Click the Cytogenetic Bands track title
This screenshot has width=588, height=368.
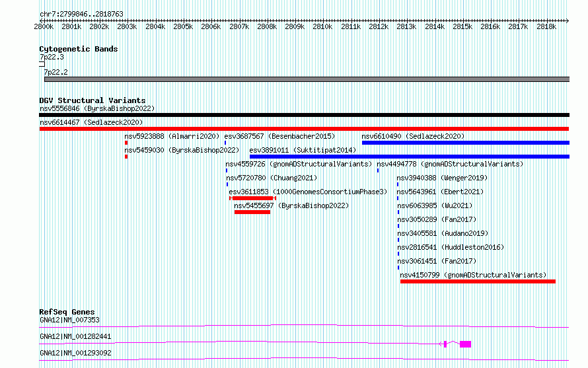point(79,49)
